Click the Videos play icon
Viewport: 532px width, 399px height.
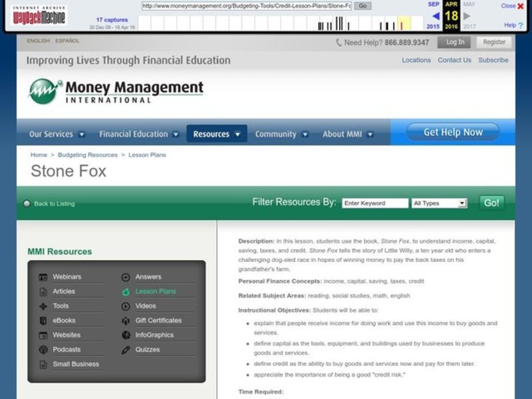tap(126, 307)
